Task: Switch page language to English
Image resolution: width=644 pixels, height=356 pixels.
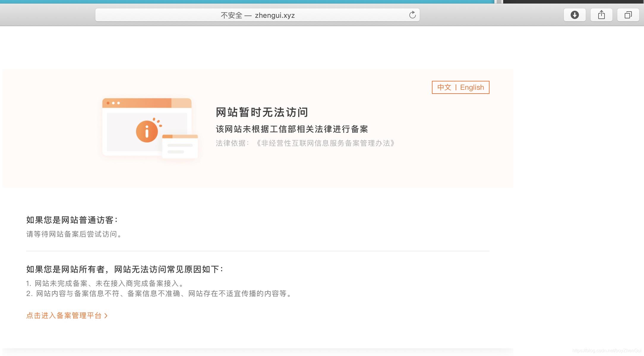Action: 472,87
